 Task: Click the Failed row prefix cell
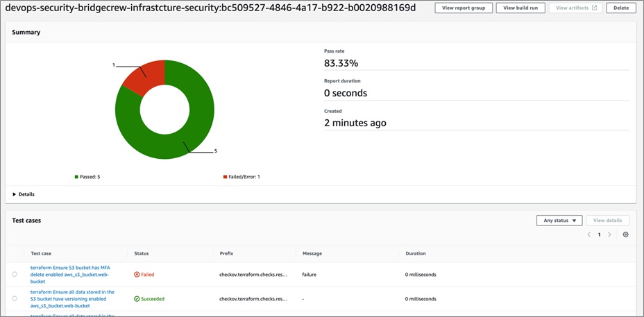click(x=253, y=275)
